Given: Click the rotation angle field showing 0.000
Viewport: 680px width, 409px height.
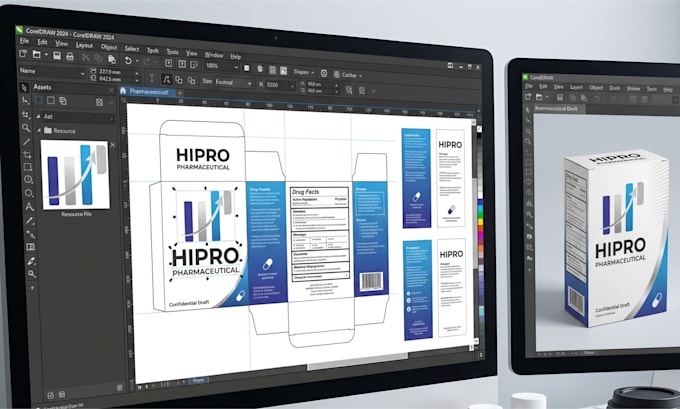Looking at the screenshot, I should coord(278,85).
